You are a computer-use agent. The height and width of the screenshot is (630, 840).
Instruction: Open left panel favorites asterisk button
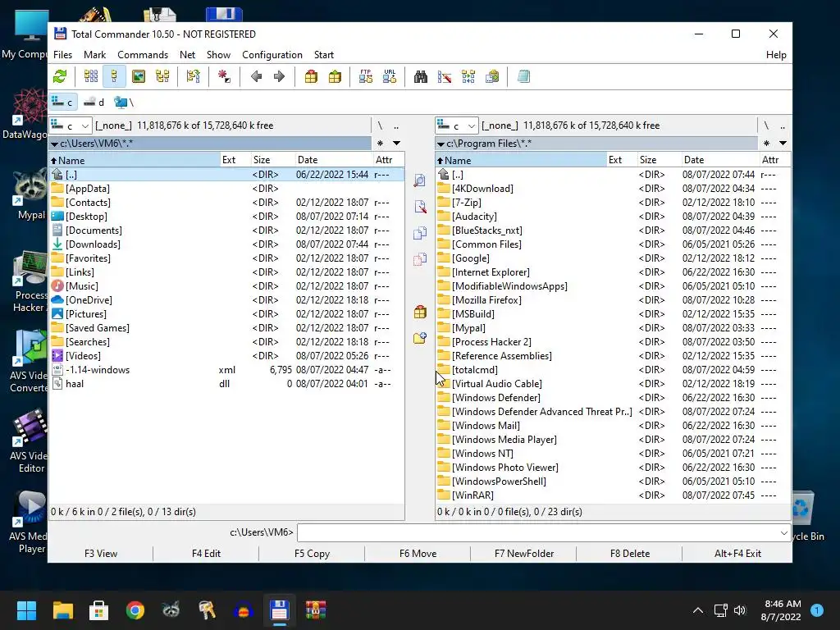click(381, 143)
